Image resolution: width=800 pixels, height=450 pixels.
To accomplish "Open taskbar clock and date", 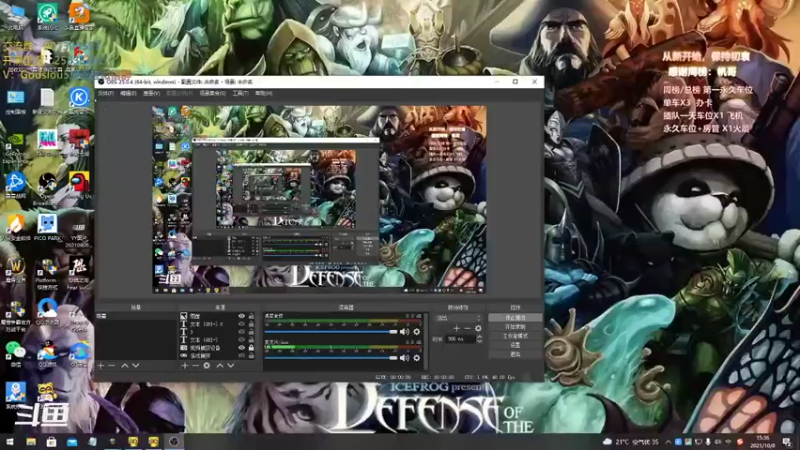I will pos(762,442).
